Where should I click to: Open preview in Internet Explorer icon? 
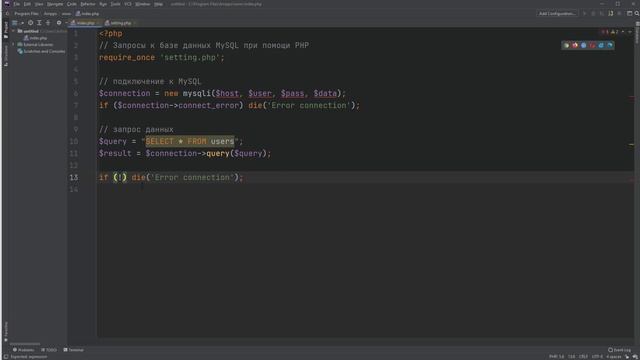tap(601, 45)
